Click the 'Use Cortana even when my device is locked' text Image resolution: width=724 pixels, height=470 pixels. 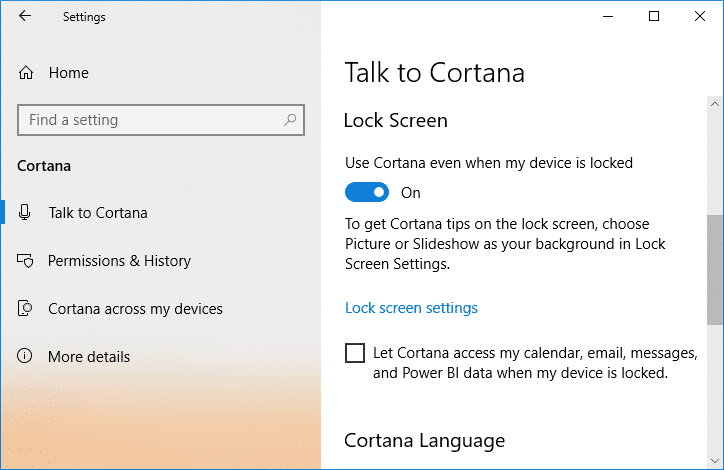489,163
